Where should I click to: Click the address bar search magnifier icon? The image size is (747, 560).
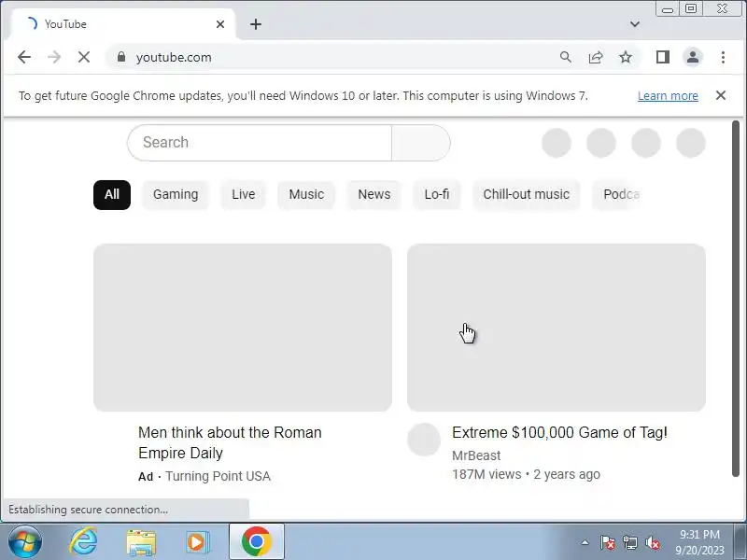566,57
